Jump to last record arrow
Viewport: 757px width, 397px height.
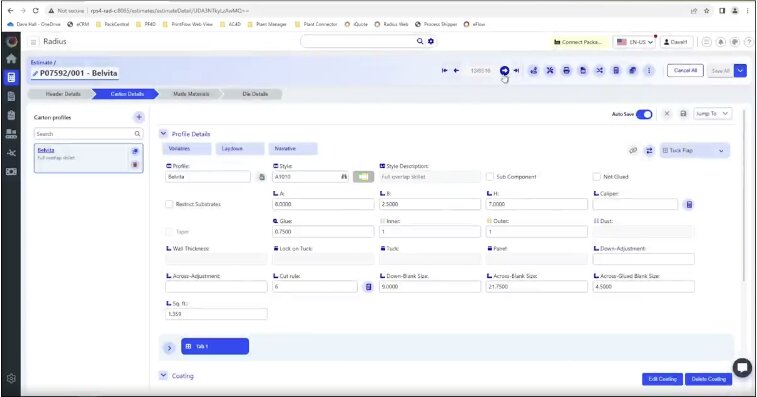coord(517,71)
